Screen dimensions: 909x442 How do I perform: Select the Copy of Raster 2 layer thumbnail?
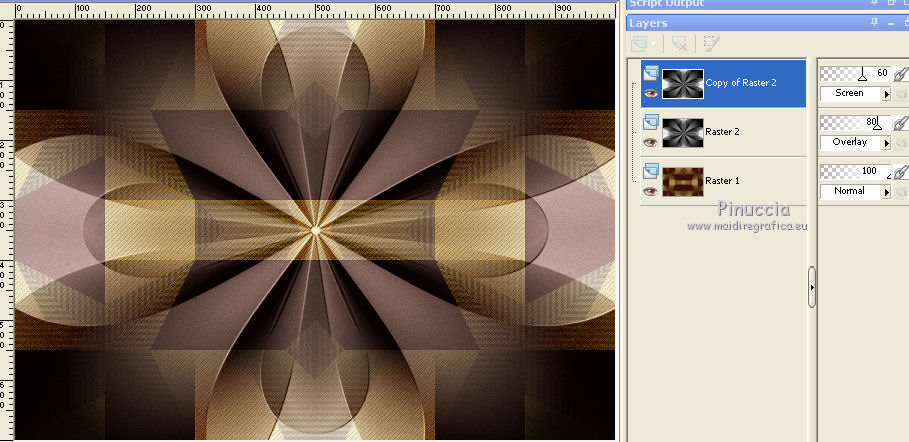683,84
